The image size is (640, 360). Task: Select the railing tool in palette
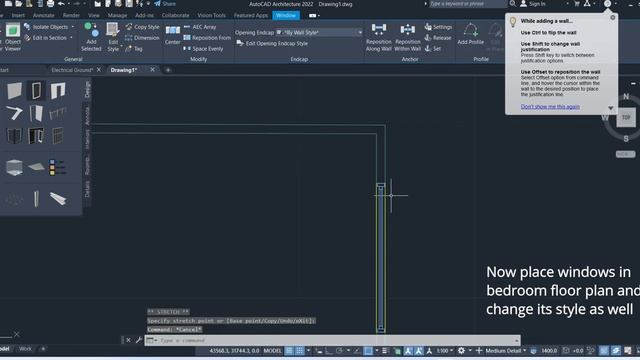(x=58, y=113)
